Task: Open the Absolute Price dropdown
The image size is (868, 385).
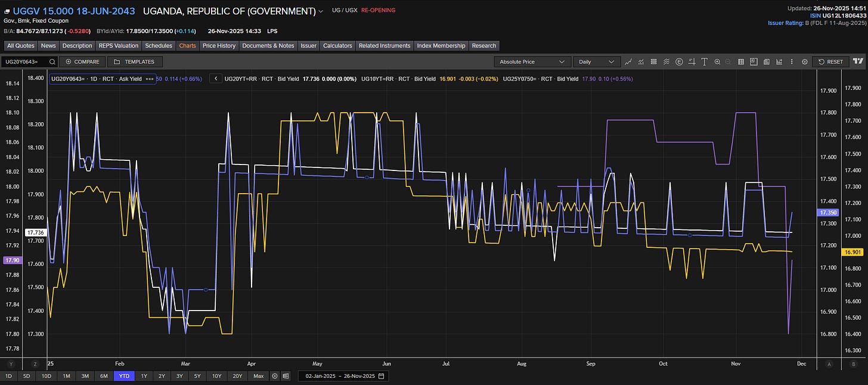Action: pos(532,61)
